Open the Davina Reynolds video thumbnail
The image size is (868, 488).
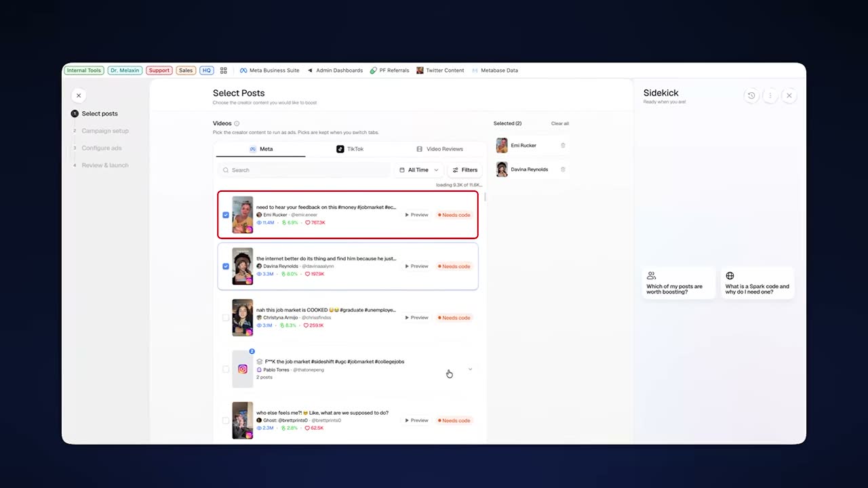coord(243,266)
